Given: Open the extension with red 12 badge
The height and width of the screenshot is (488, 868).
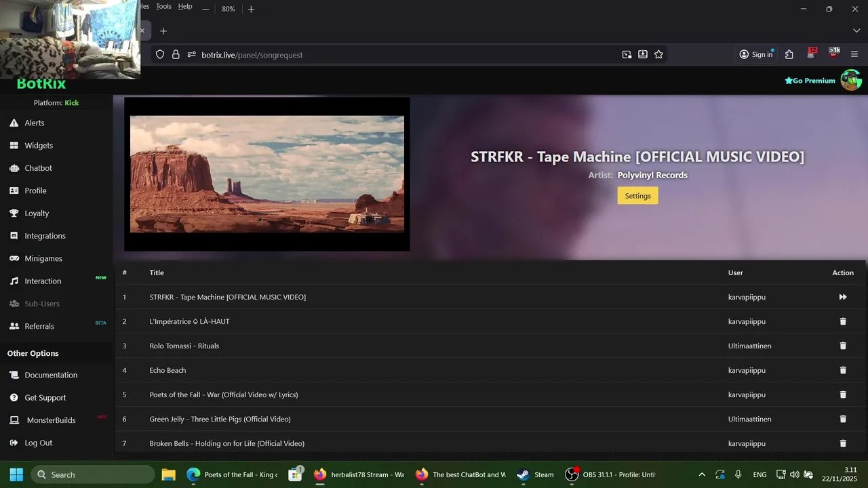Looking at the screenshot, I should 812,54.
